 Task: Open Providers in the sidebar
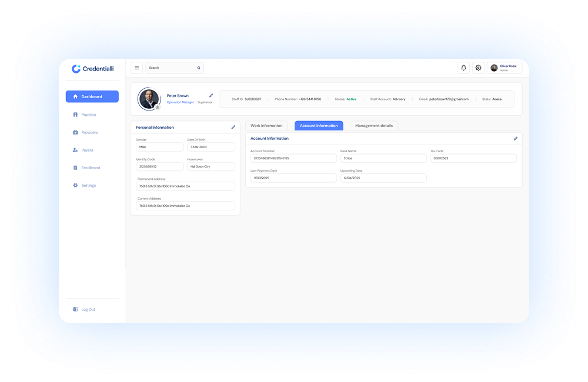(x=89, y=132)
